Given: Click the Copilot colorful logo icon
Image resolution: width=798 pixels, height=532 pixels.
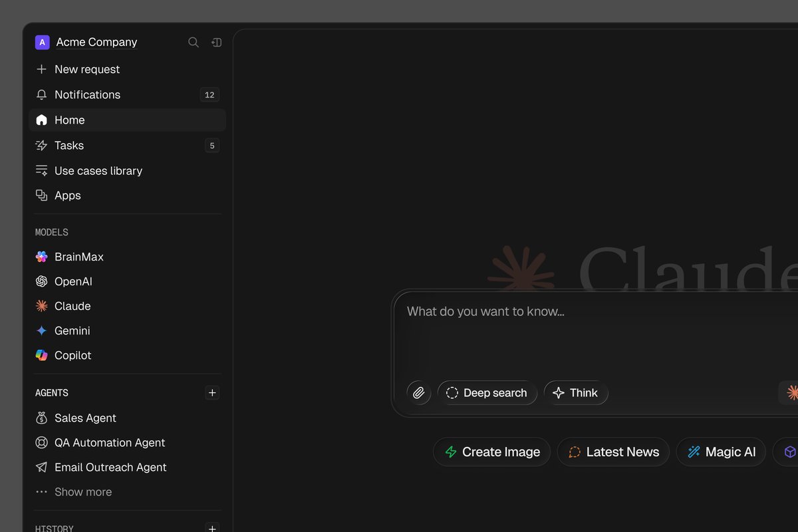Looking at the screenshot, I should [x=41, y=355].
